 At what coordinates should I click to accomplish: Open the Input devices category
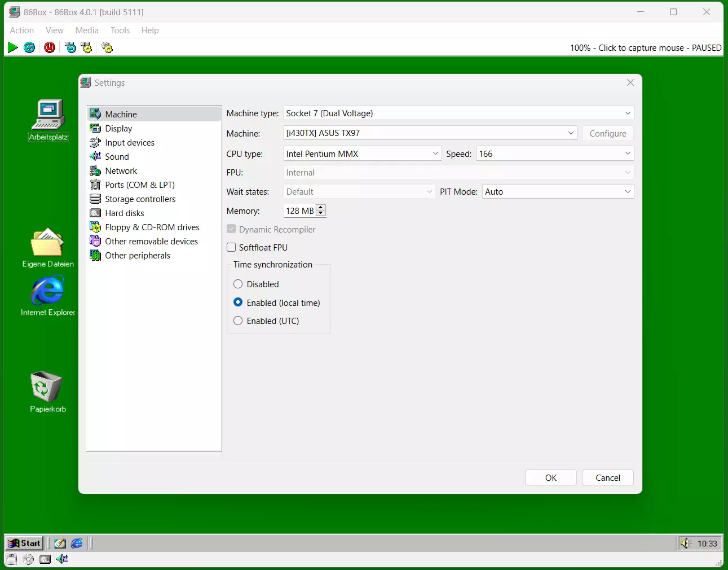click(154, 142)
